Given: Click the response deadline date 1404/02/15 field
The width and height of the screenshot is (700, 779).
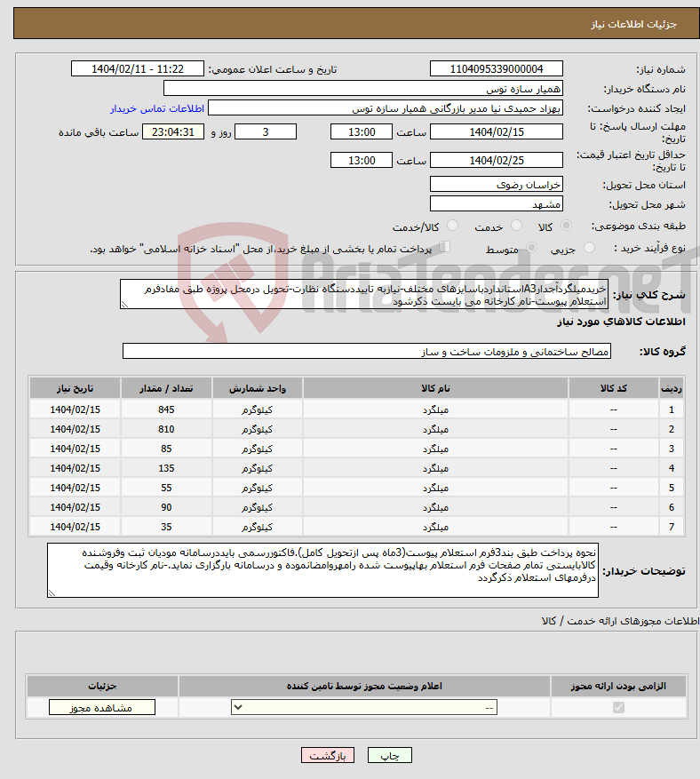Looking at the screenshot, I should click(x=497, y=131).
